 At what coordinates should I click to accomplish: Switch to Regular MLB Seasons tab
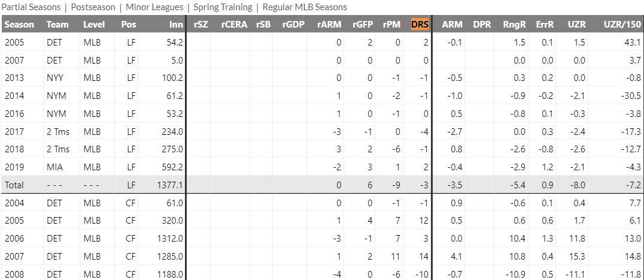(305, 7)
